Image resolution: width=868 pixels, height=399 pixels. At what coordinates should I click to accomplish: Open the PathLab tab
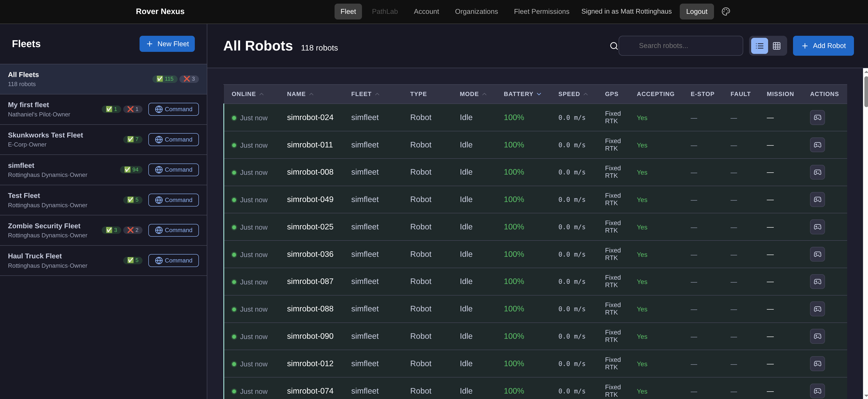(385, 12)
